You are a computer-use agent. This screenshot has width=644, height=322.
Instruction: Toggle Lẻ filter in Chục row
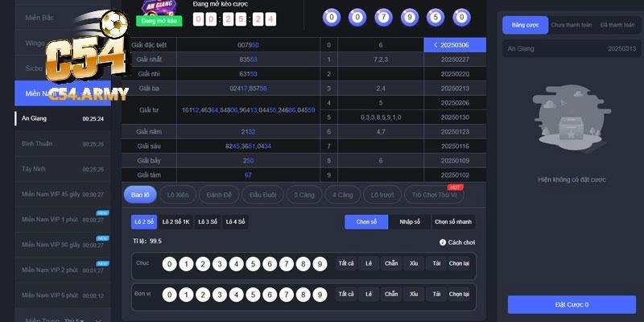[369, 264]
